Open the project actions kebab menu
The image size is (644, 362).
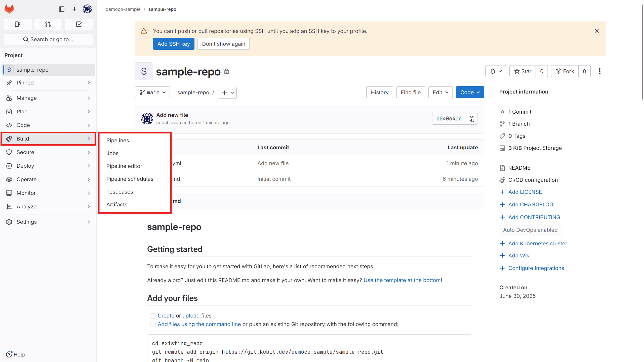point(600,71)
